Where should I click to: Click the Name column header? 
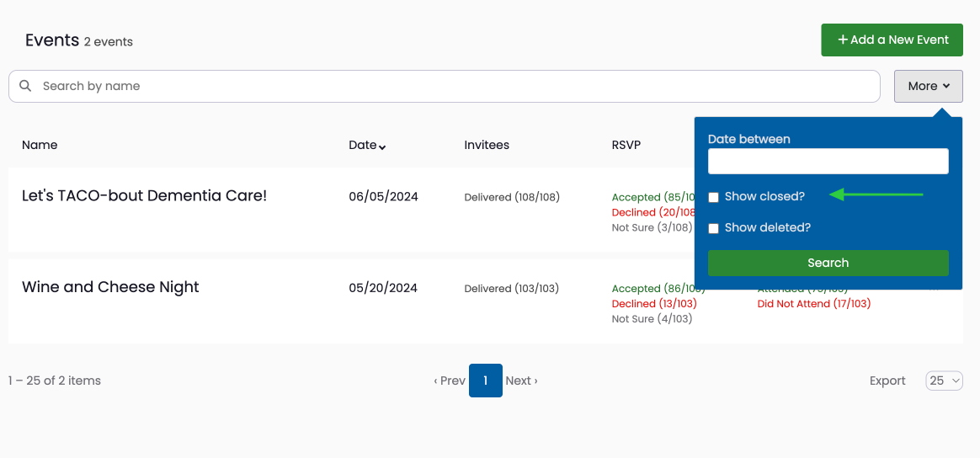40,145
